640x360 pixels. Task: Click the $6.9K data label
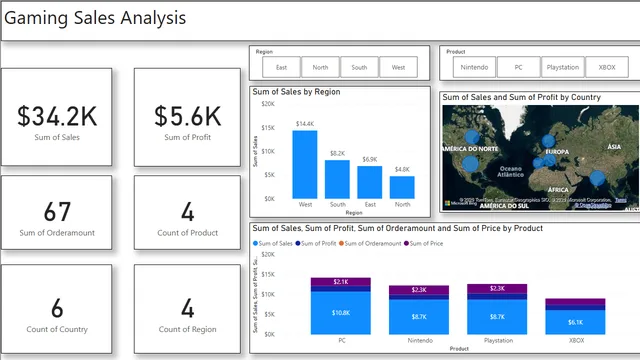pos(370,160)
